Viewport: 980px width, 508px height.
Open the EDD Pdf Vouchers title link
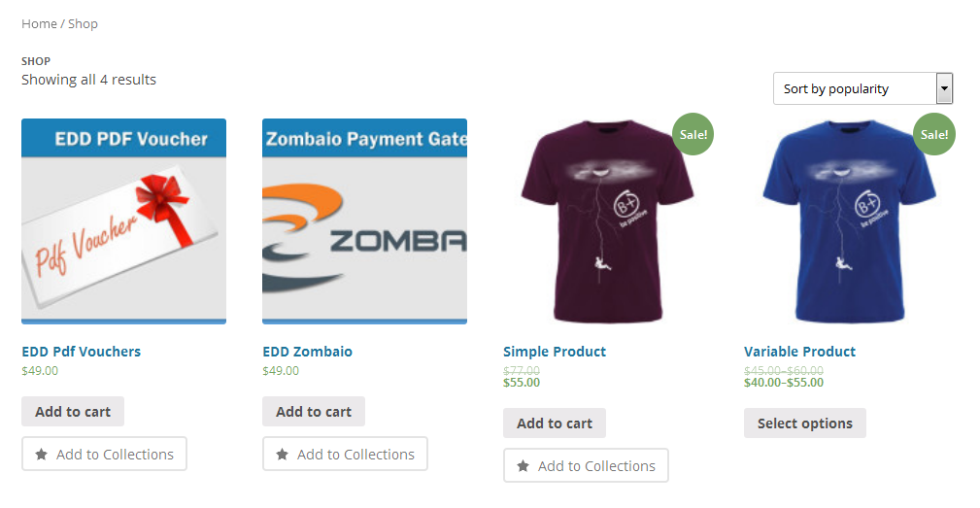point(82,352)
